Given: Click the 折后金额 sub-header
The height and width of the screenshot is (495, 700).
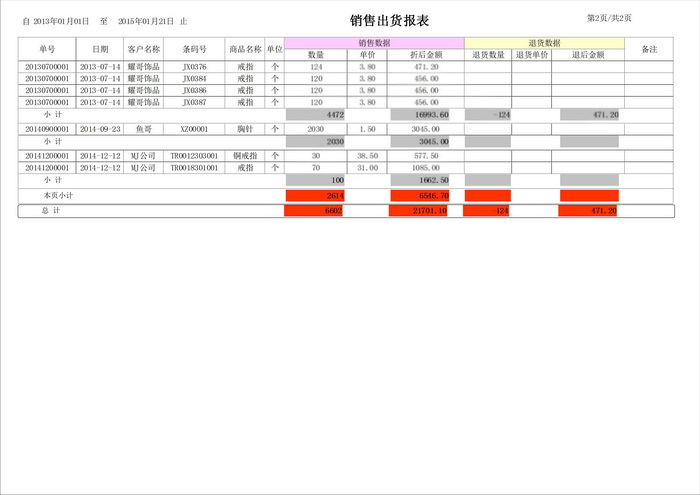Looking at the screenshot, I should tap(426, 55).
